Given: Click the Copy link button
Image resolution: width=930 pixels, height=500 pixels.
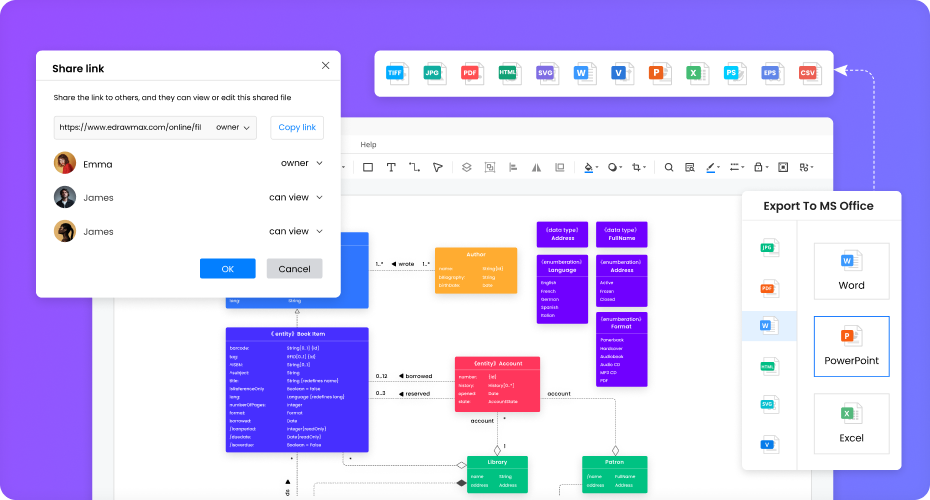Looking at the screenshot, I should pyautogui.click(x=297, y=127).
